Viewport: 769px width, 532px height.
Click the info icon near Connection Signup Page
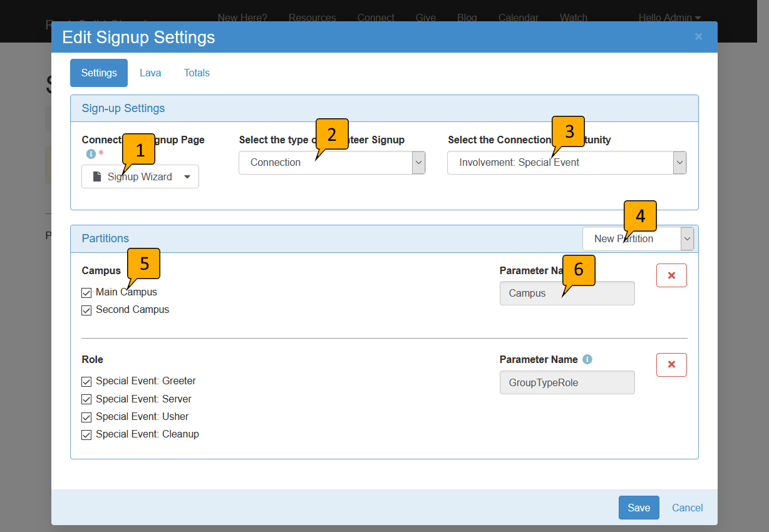coord(90,153)
